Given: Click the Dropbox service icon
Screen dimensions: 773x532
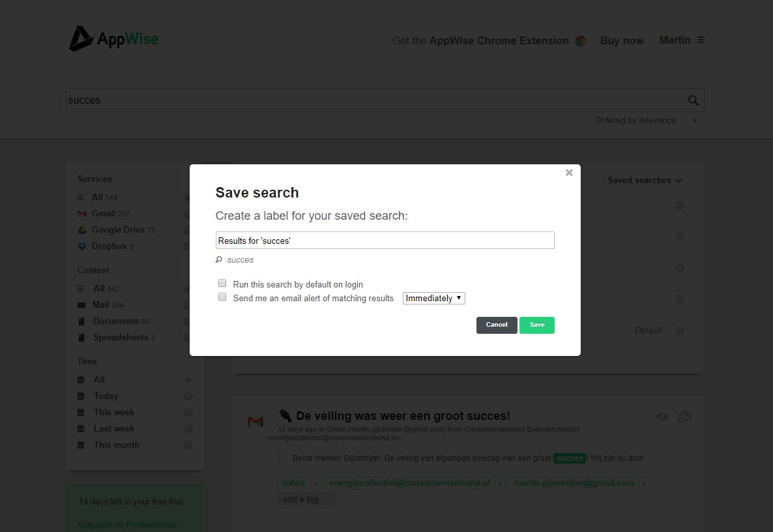Looking at the screenshot, I should pos(82,246).
